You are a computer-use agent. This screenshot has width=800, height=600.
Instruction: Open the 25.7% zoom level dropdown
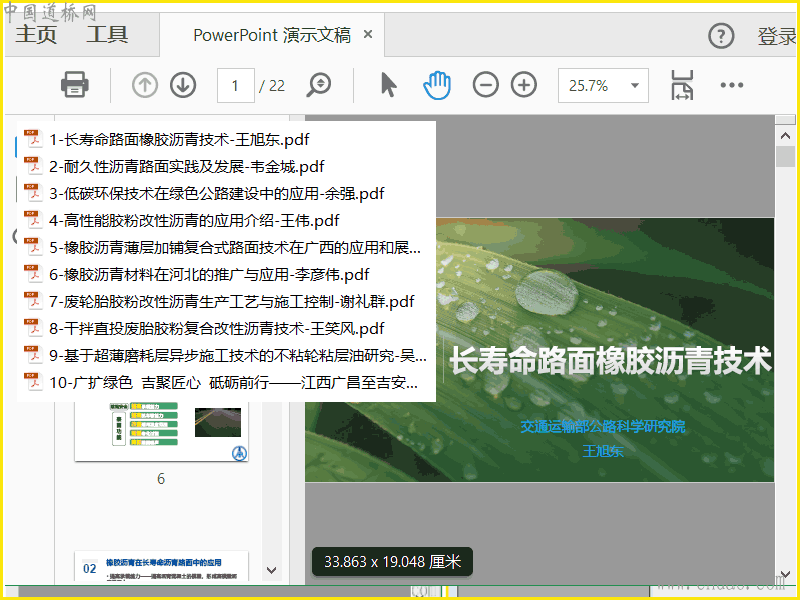603,86
